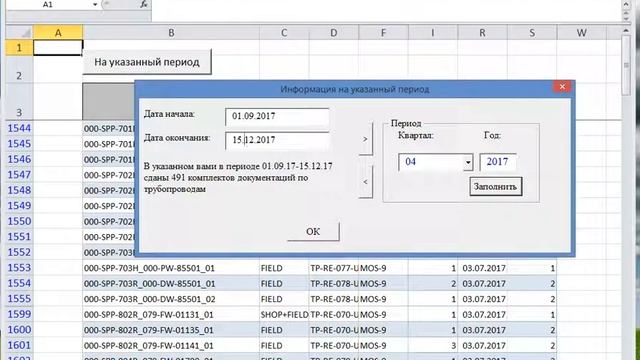Select column B header

pyautogui.click(x=171, y=33)
